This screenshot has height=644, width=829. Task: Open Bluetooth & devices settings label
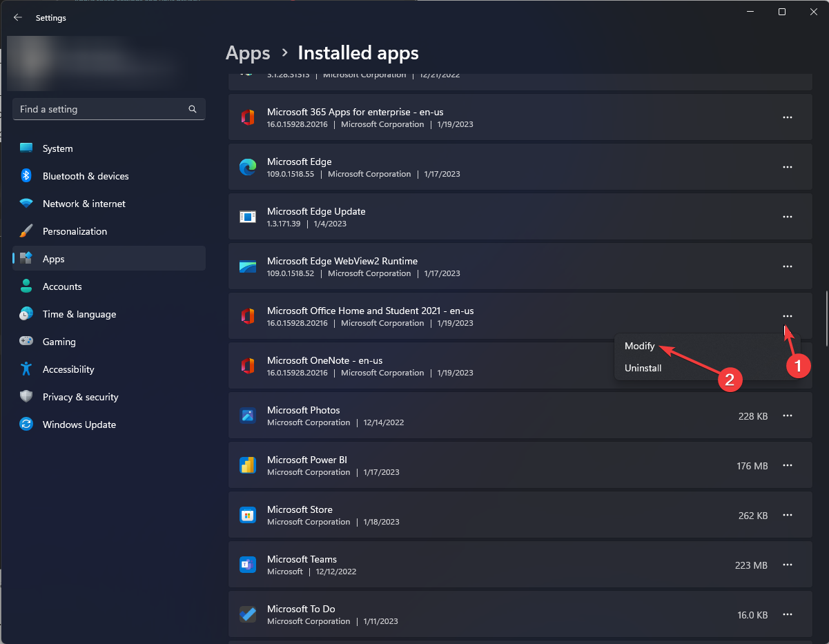tap(86, 176)
